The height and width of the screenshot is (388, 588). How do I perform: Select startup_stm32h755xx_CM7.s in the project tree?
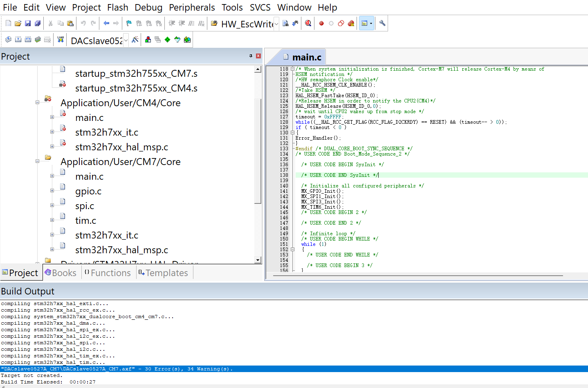tap(136, 74)
